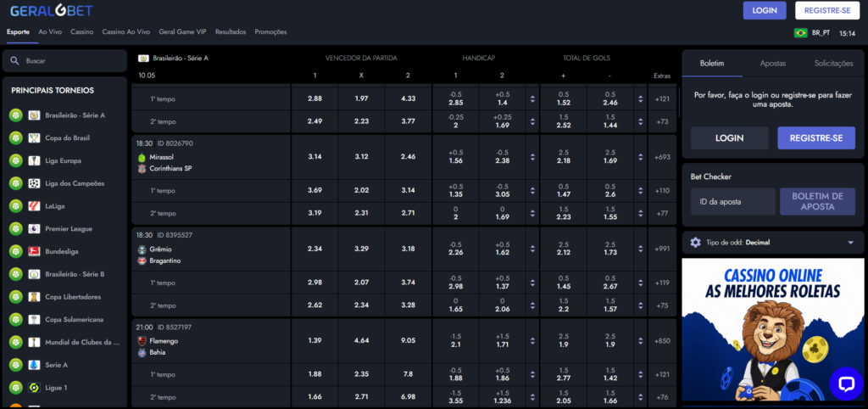Click the Copa Libertadores trophy icon
The height and width of the screenshot is (409, 868).
(x=34, y=297)
